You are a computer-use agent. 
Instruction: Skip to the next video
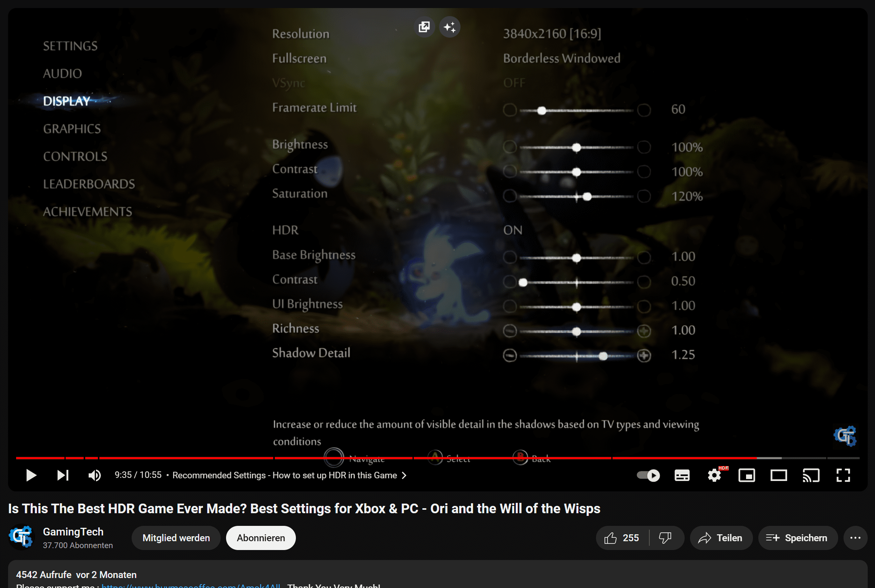click(x=63, y=475)
